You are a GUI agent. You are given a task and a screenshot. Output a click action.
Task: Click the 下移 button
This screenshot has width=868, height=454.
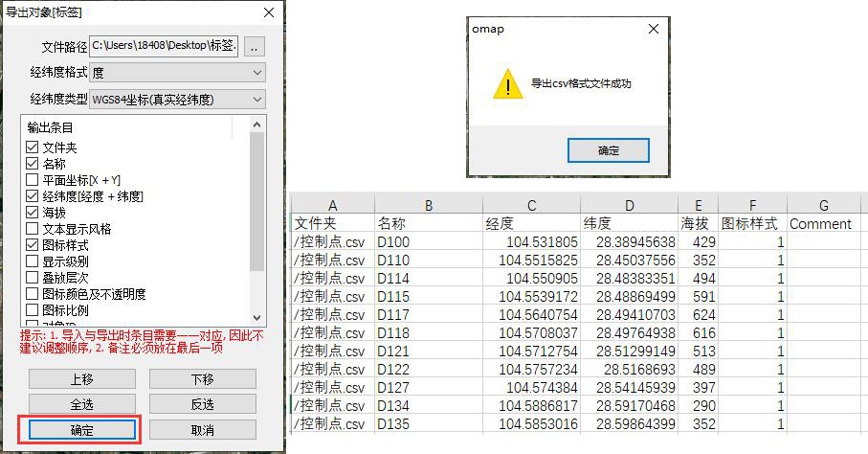(202, 379)
